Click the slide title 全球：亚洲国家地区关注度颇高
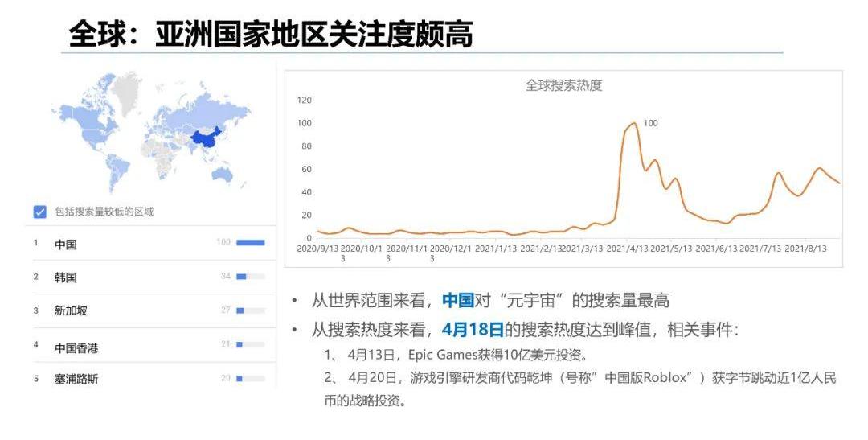868x440 pixels. point(271,34)
